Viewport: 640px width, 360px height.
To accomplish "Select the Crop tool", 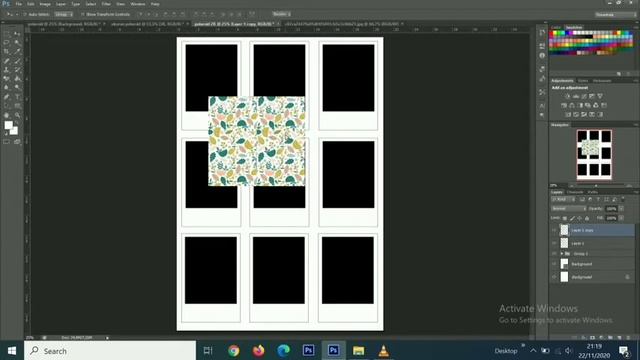I will [x=7, y=51].
